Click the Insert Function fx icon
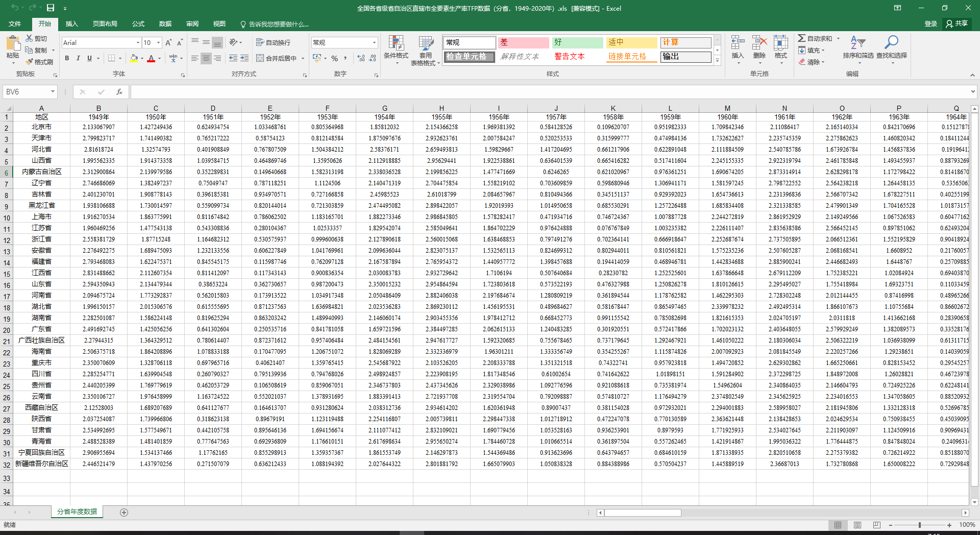Screen dimensions: 980x535 tap(119, 92)
